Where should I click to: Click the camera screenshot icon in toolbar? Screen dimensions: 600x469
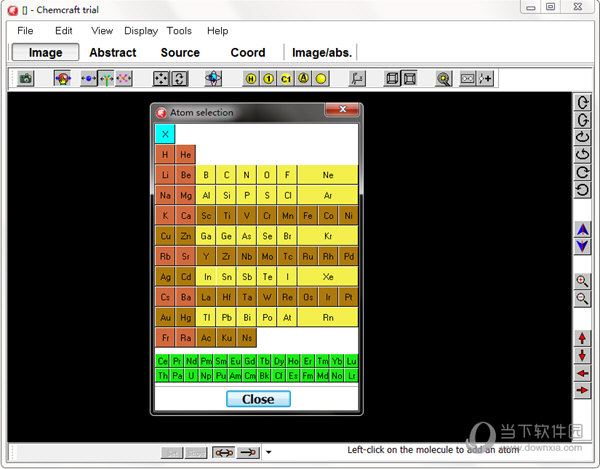26,79
